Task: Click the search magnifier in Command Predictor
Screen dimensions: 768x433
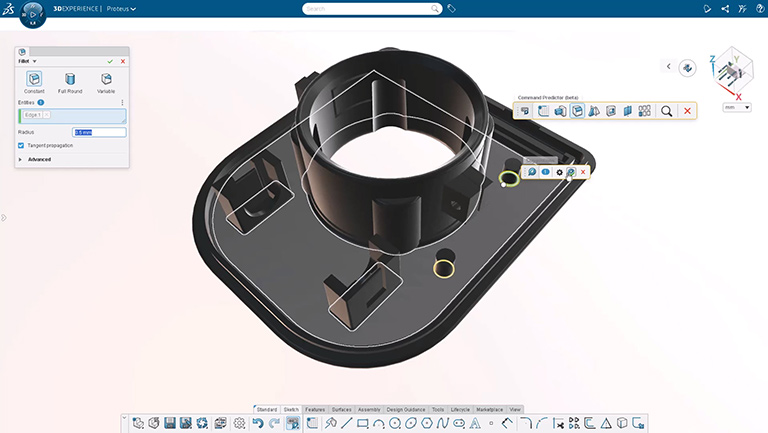Action: 666,111
